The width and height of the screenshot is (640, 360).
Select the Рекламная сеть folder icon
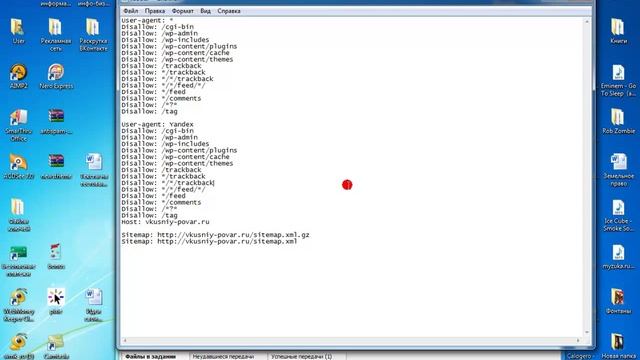(x=56, y=35)
